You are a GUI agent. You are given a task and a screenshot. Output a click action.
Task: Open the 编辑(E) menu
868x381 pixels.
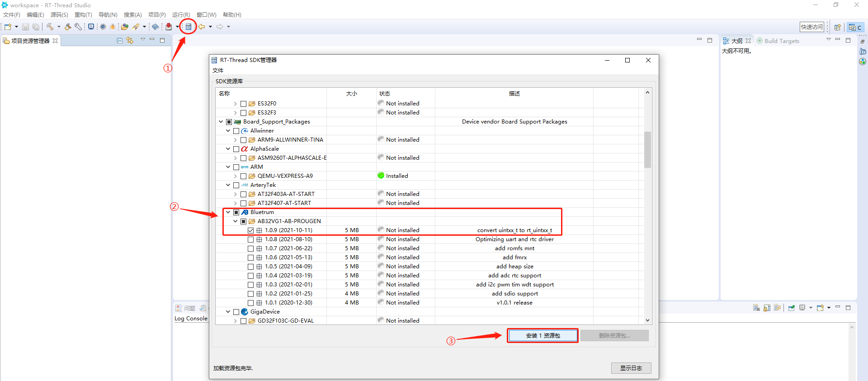36,15
